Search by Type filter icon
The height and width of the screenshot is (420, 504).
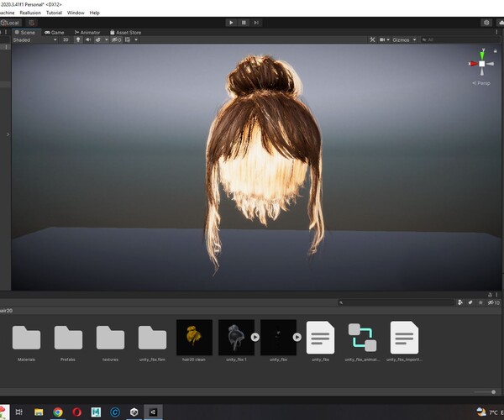(x=460, y=302)
